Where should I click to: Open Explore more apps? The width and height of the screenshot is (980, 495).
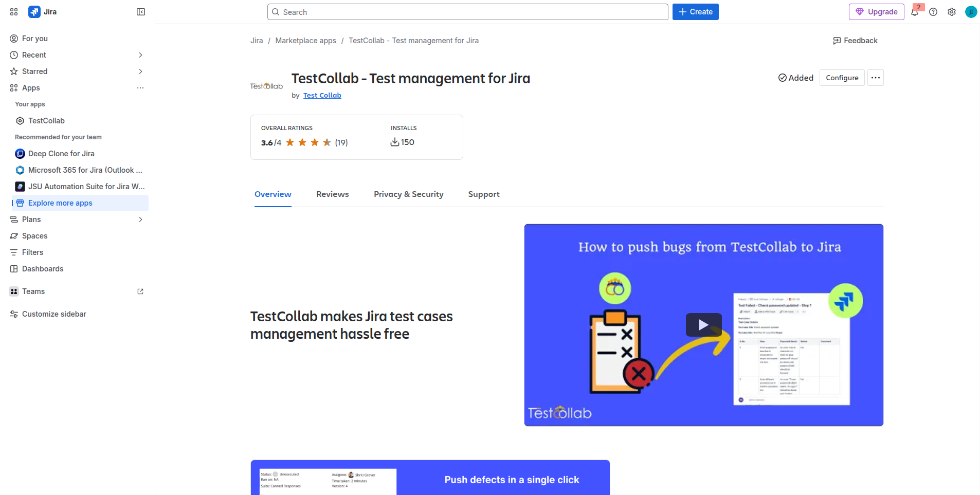[x=80, y=203]
